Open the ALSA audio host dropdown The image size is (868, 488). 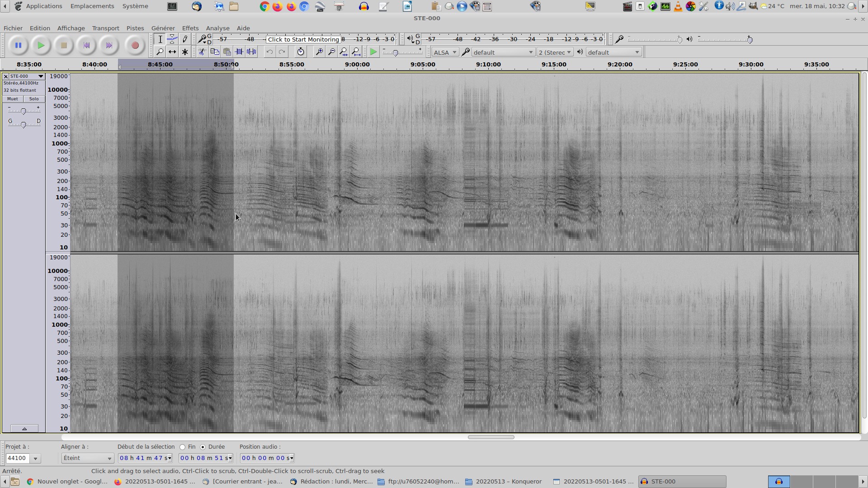click(x=445, y=52)
